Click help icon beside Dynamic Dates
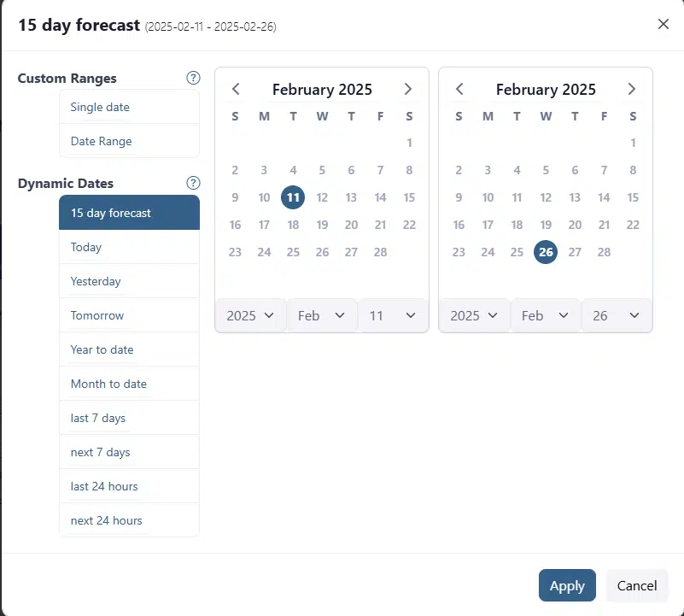Image resolution: width=684 pixels, height=616 pixels. tap(193, 183)
